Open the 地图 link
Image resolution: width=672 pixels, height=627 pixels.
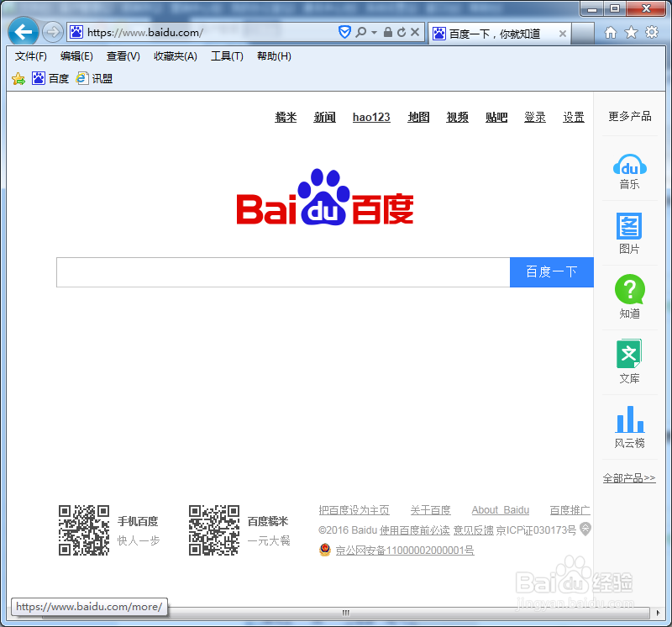pos(418,117)
